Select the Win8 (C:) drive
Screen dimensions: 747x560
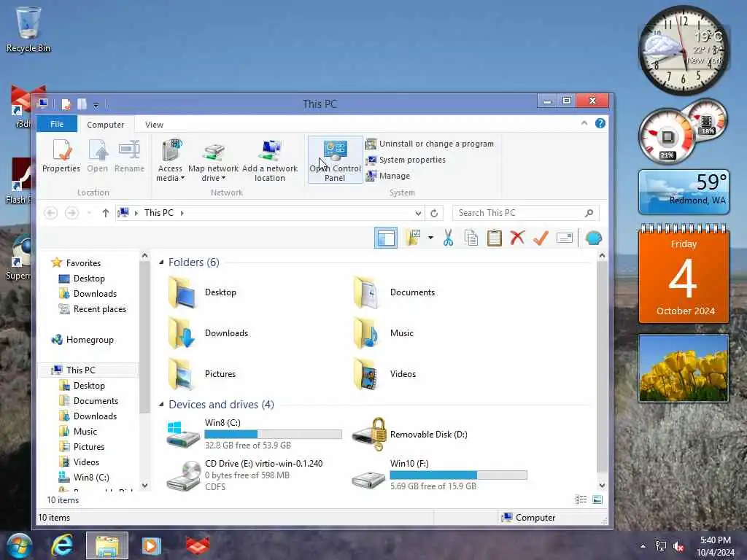[254, 434]
